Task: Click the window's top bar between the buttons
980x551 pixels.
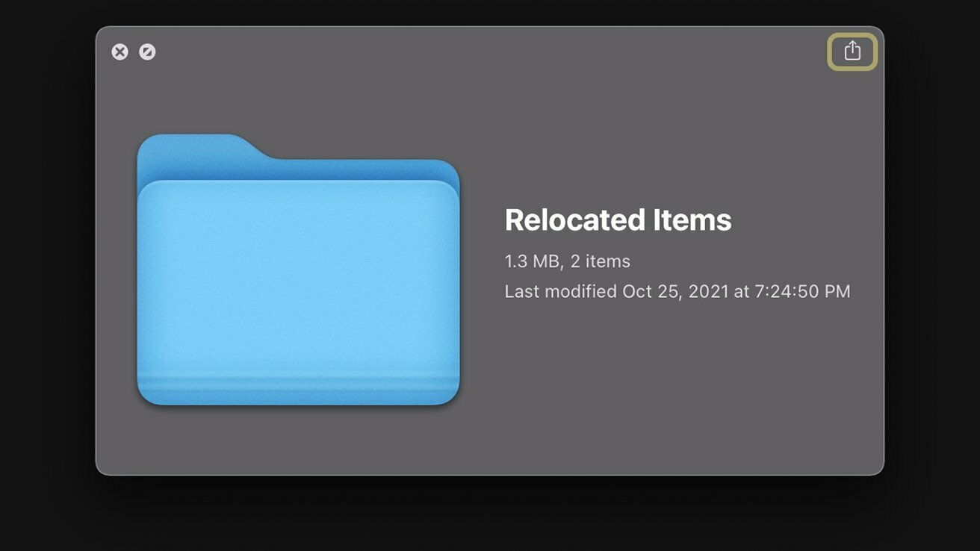Action: pos(486,51)
